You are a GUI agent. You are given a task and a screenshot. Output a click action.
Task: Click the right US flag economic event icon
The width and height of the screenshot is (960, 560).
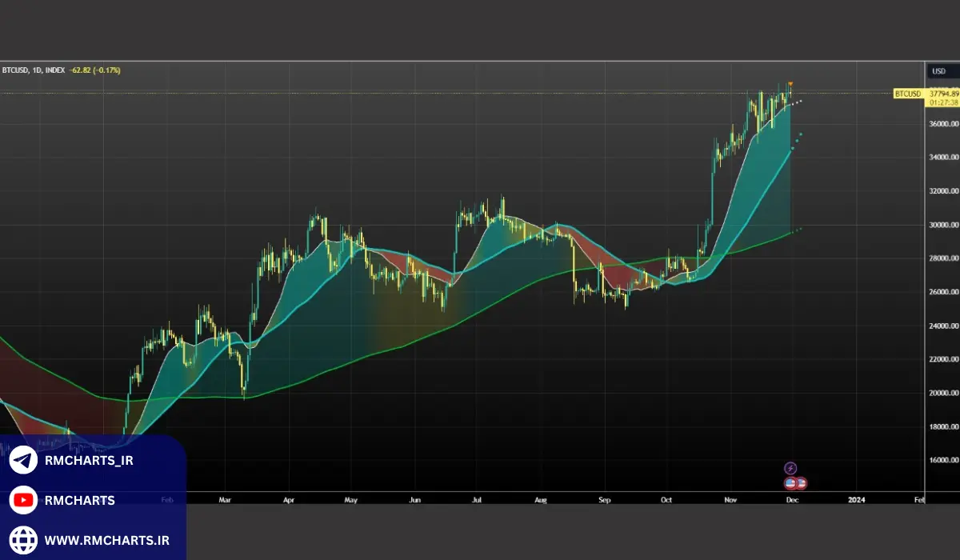click(801, 483)
